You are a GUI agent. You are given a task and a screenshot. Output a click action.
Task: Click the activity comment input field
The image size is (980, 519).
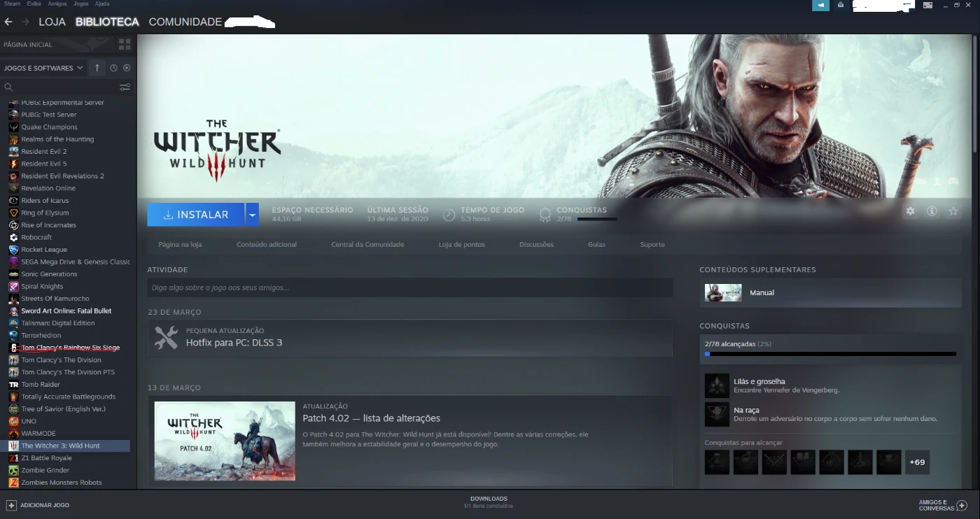409,287
